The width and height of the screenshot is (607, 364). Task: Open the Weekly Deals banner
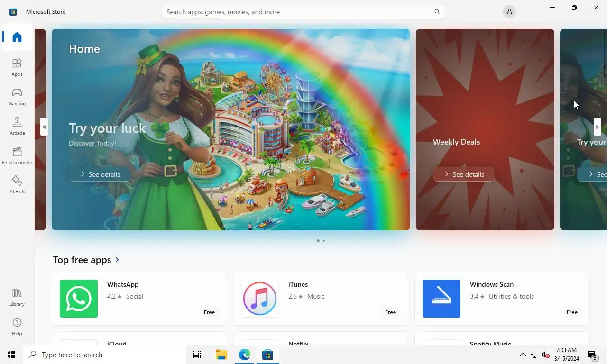[x=485, y=129]
